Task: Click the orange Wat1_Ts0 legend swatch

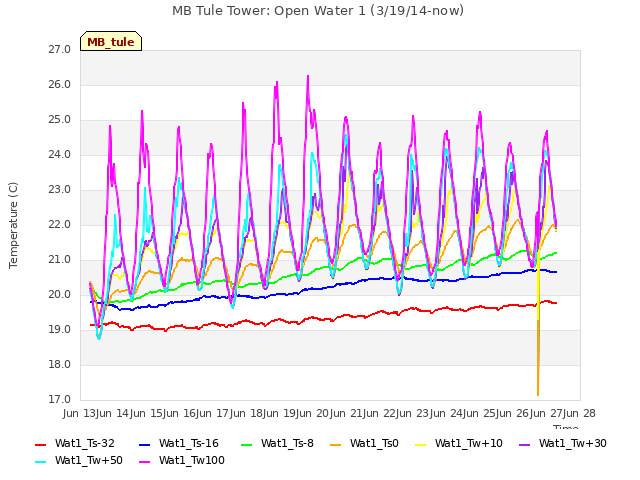Action: (336, 444)
